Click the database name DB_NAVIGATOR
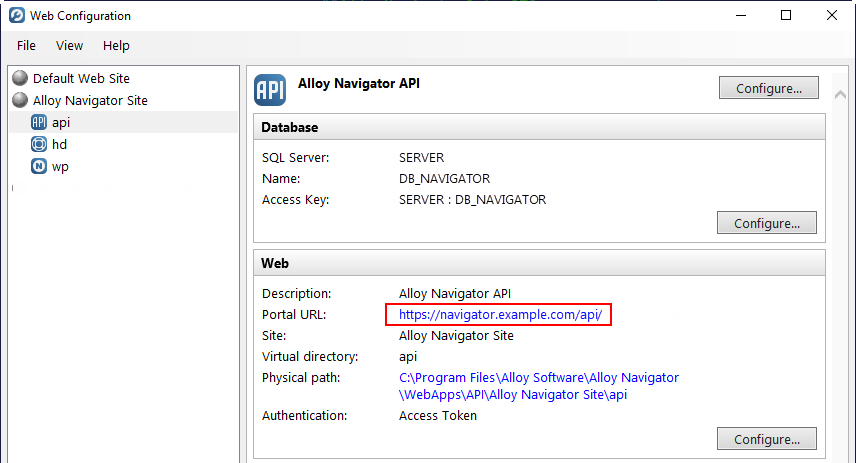Viewport: 856px width, 463px height. click(444, 179)
